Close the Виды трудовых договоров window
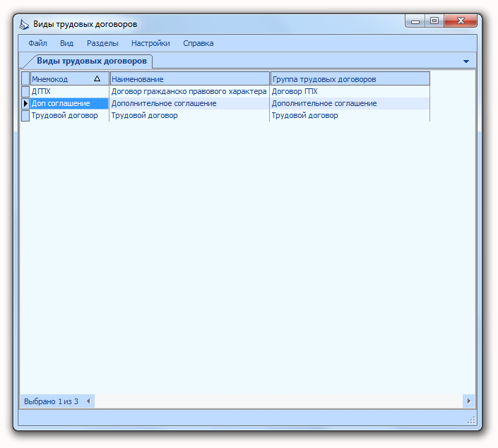The image size is (498, 448). coord(461,21)
